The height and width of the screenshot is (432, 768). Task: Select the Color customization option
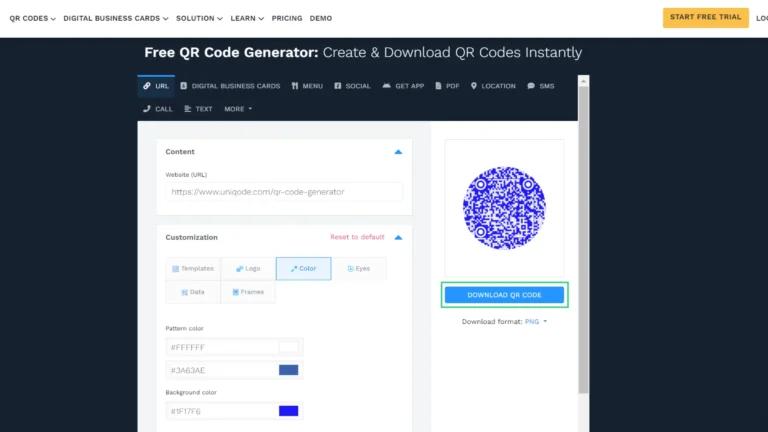tap(303, 268)
